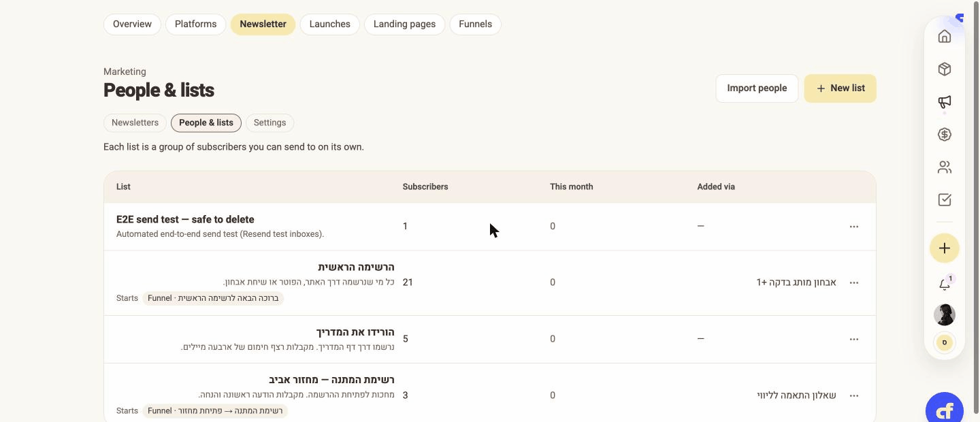Click the Marketing breadcrumb label
The image size is (980, 422).
click(x=125, y=72)
